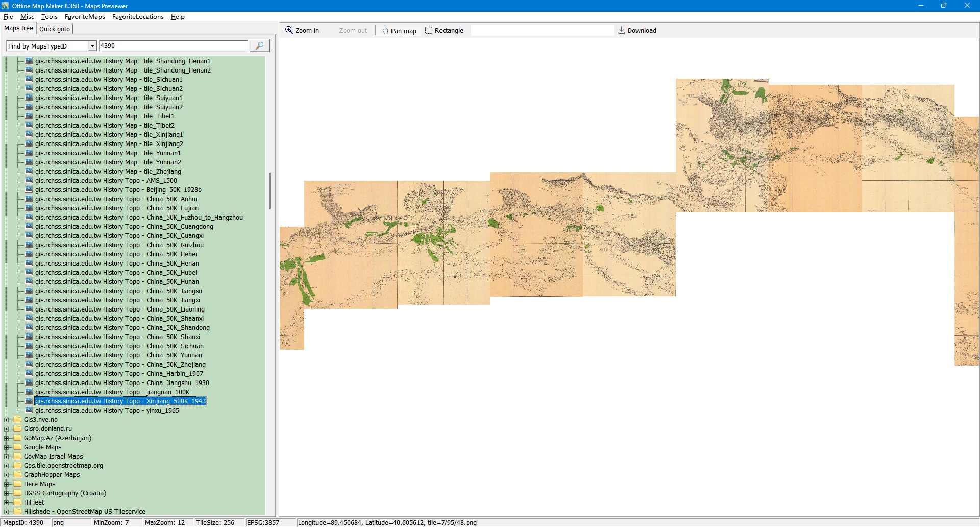Click folder icon next to Google Maps
The width and height of the screenshot is (980, 527).
pos(17,447)
